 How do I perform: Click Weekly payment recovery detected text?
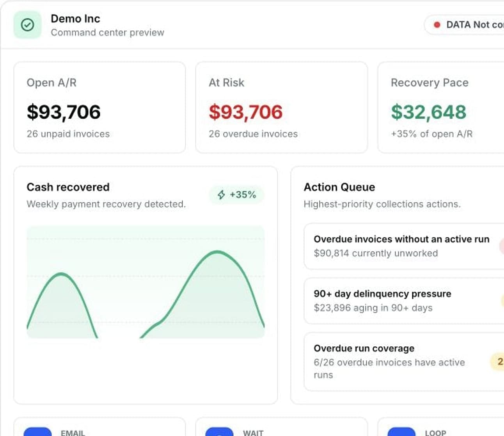[106, 204]
